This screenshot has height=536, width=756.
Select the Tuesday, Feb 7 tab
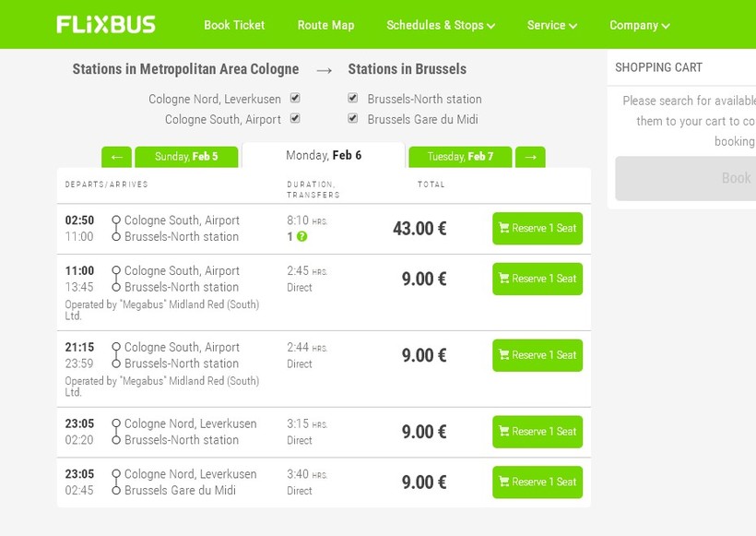pyautogui.click(x=460, y=157)
